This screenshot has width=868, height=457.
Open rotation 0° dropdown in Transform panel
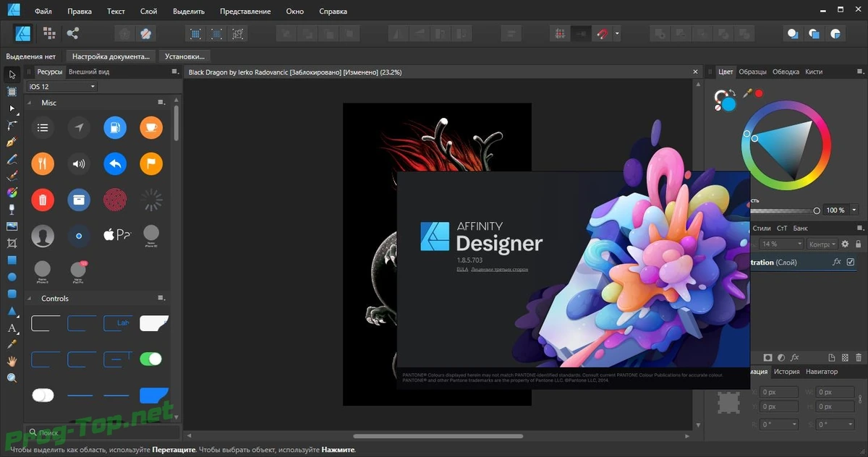coord(794,424)
